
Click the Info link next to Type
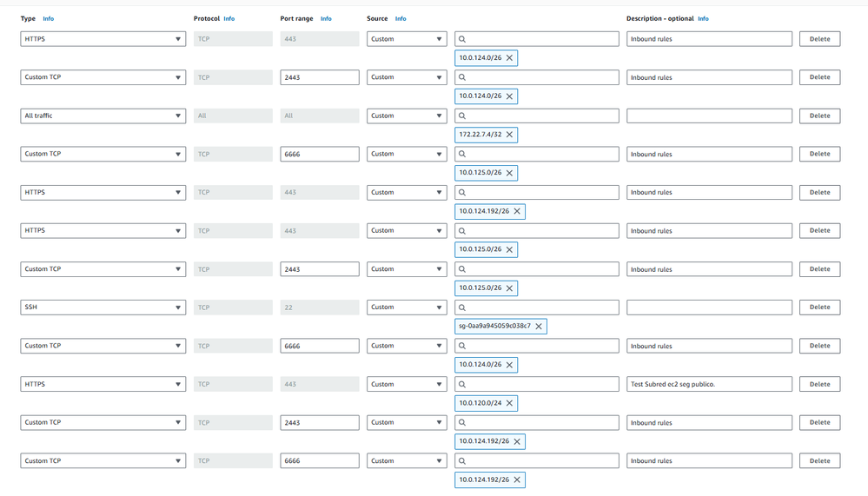49,18
